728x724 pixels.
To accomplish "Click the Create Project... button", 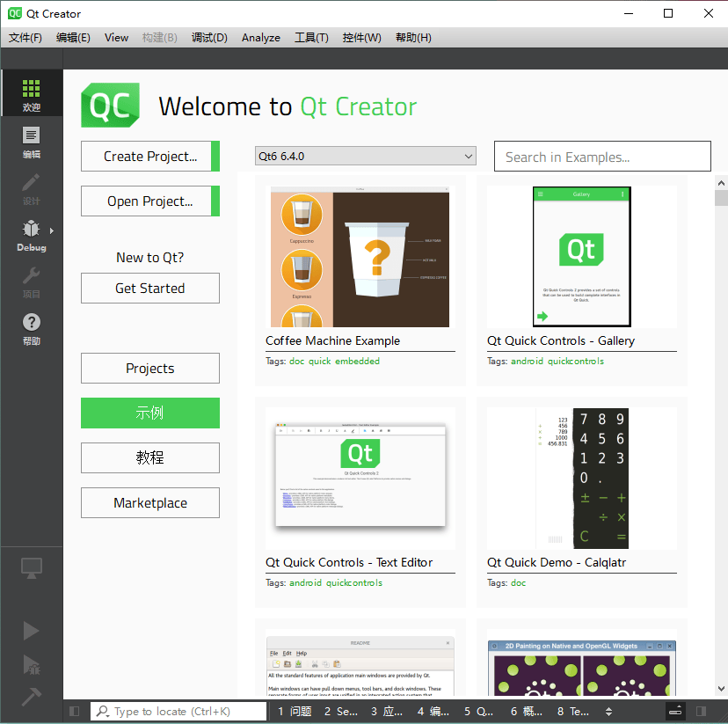I will point(150,156).
